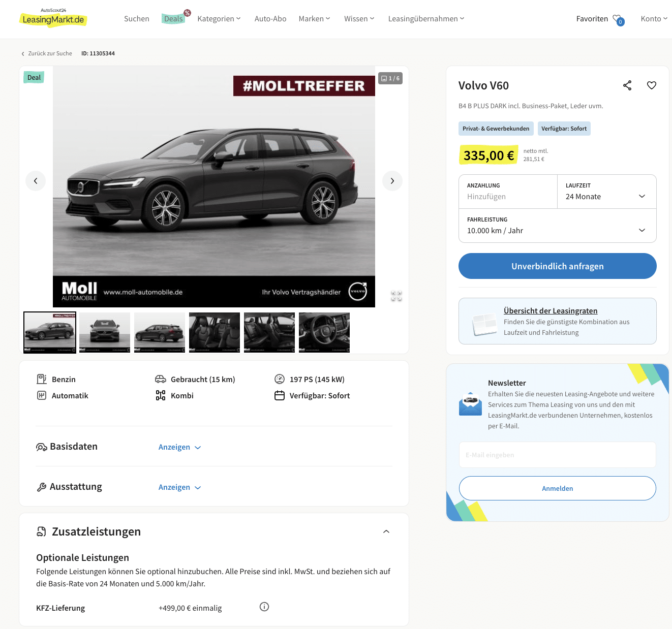Open the Deals nav item
Viewport: 672px width, 629px height.
(173, 19)
